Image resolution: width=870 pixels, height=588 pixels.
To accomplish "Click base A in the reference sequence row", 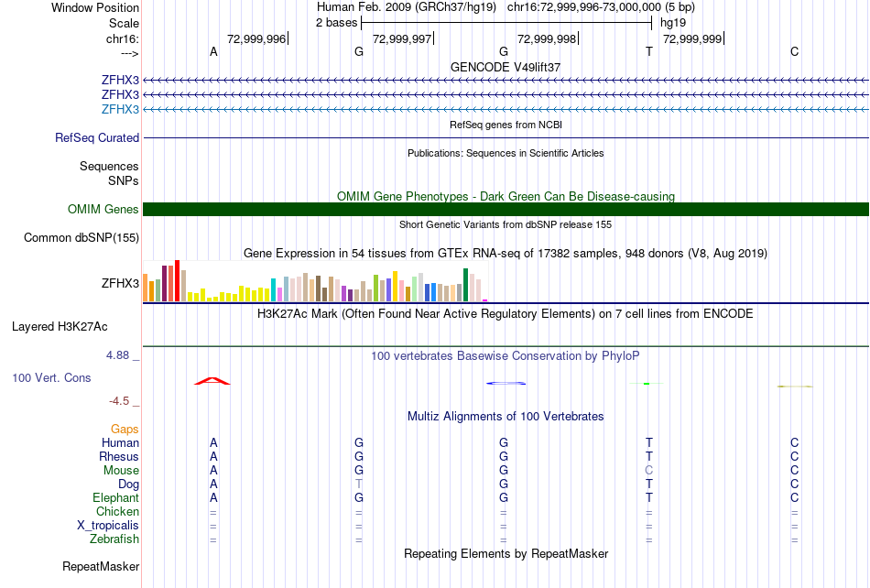I will point(213,51).
